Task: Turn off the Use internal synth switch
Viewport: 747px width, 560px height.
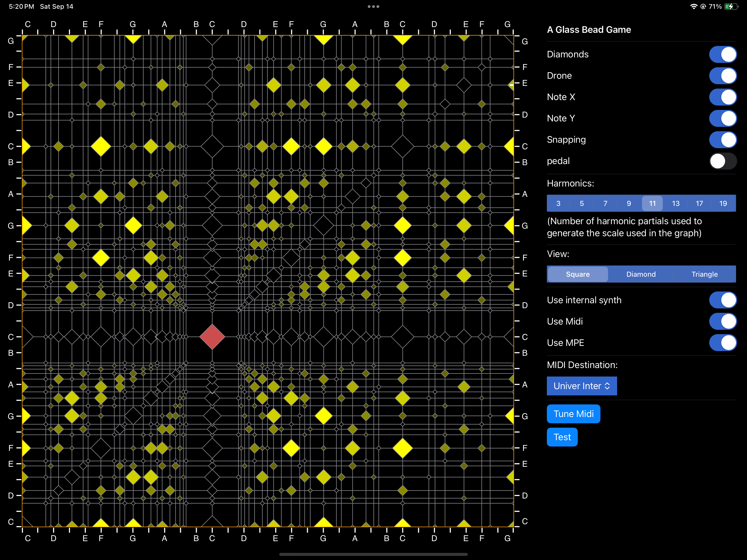Action: [723, 300]
